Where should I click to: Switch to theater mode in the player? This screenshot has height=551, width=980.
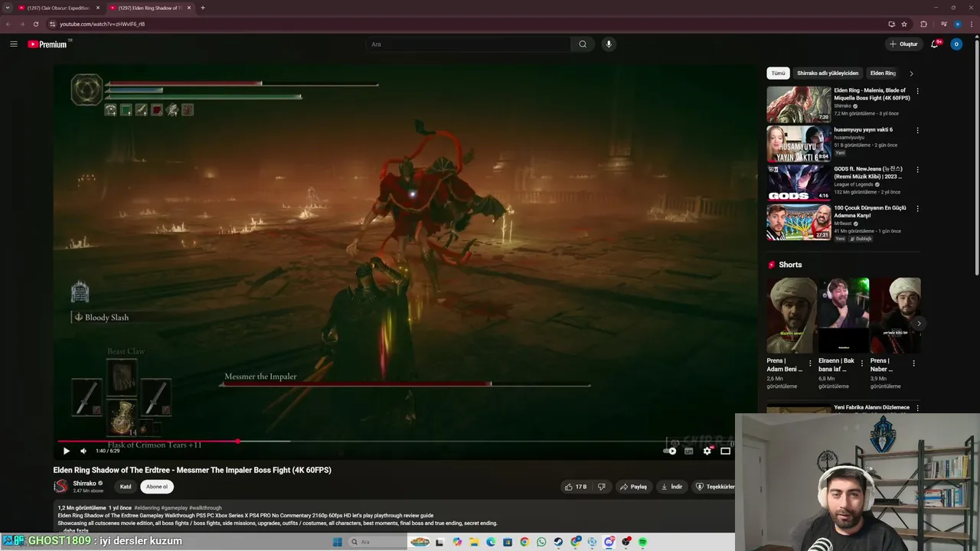[x=725, y=451]
